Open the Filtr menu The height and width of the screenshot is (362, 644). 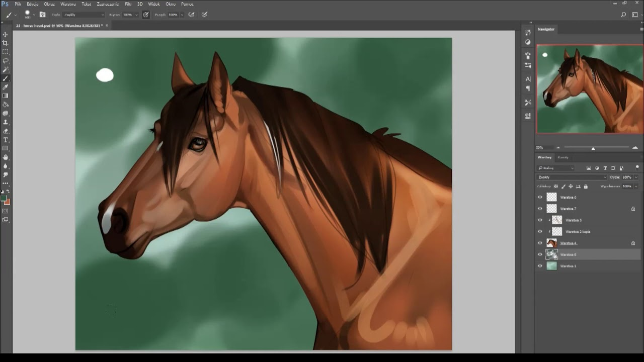(128, 4)
